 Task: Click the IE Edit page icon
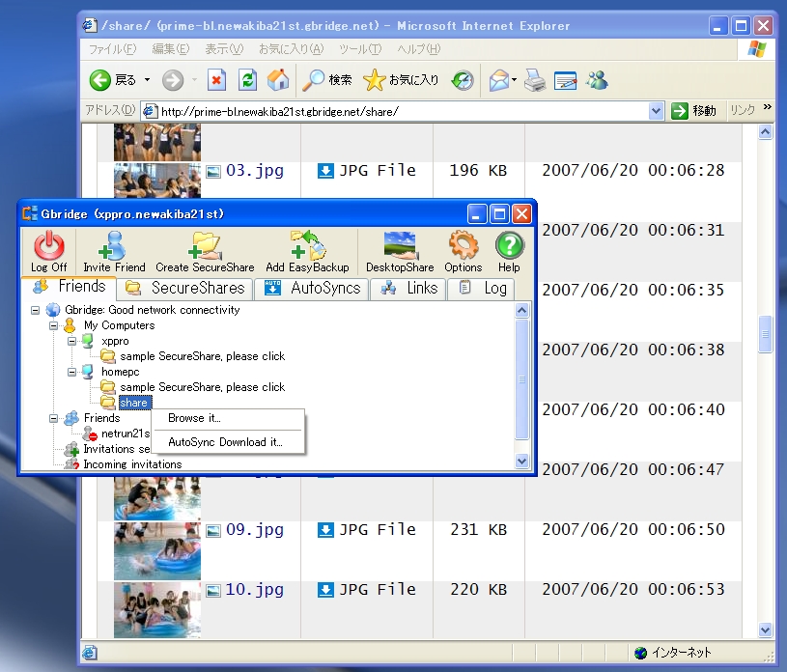tap(566, 80)
